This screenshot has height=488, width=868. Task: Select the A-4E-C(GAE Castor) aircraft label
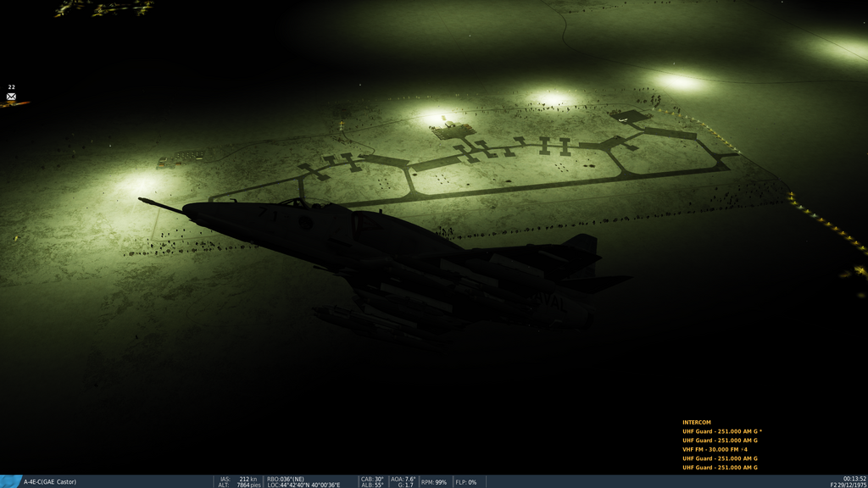50,482
